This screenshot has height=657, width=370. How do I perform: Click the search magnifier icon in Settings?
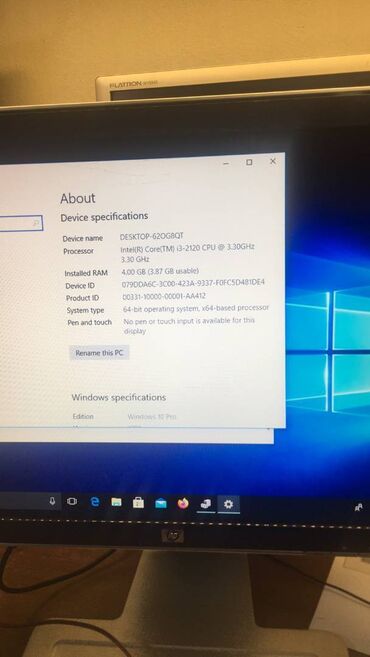[36, 224]
